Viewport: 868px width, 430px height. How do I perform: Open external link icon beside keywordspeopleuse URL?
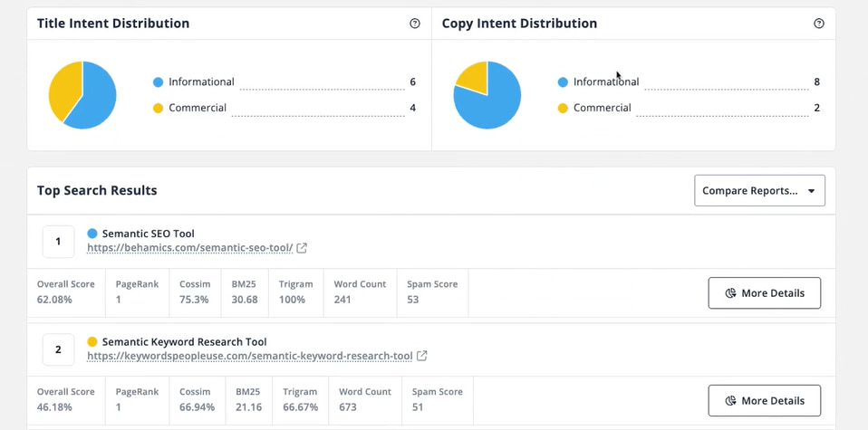pyautogui.click(x=422, y=356)
